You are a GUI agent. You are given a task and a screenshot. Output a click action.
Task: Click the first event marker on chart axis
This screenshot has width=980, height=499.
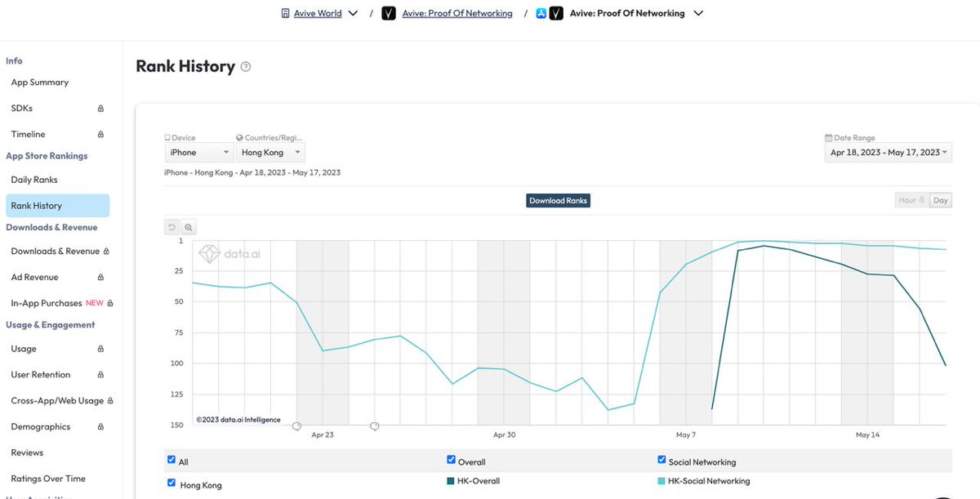[296, 426]
